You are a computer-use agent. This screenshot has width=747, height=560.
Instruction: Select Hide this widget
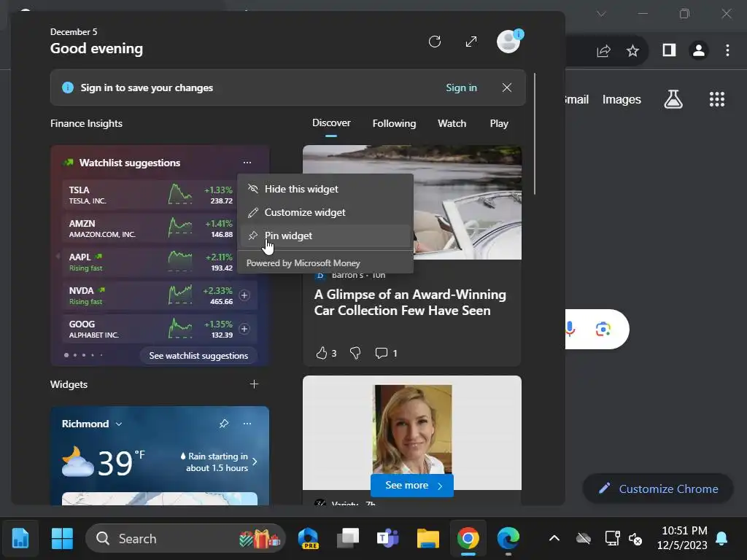[x=325, y=189]
